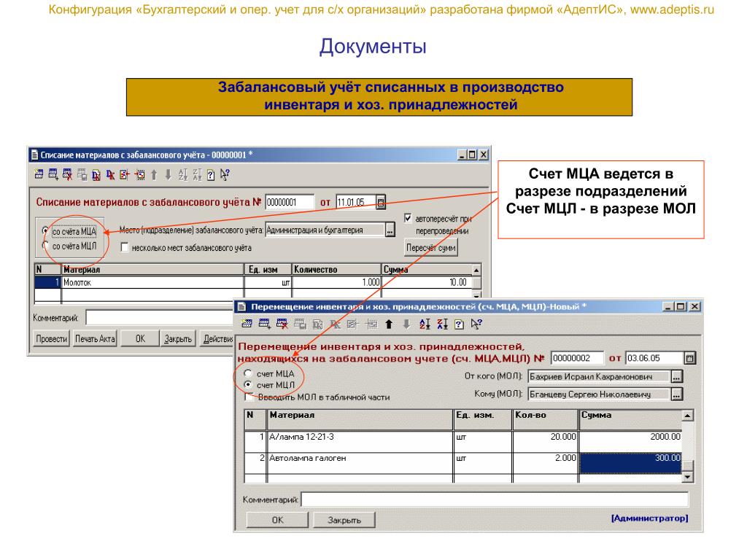The width and height of the screenshot is (747, 560).
Task: Click delete row icon in Списание материалов toolbar
Action: pos(68,175)
